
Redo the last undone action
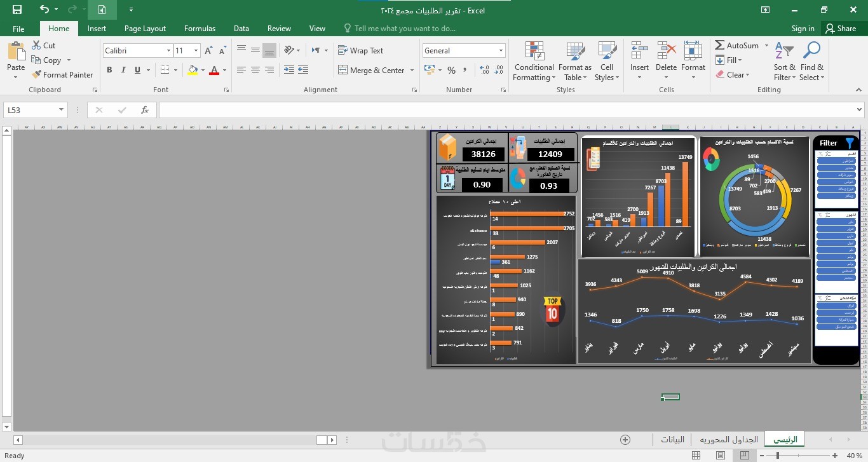(71, 10)
